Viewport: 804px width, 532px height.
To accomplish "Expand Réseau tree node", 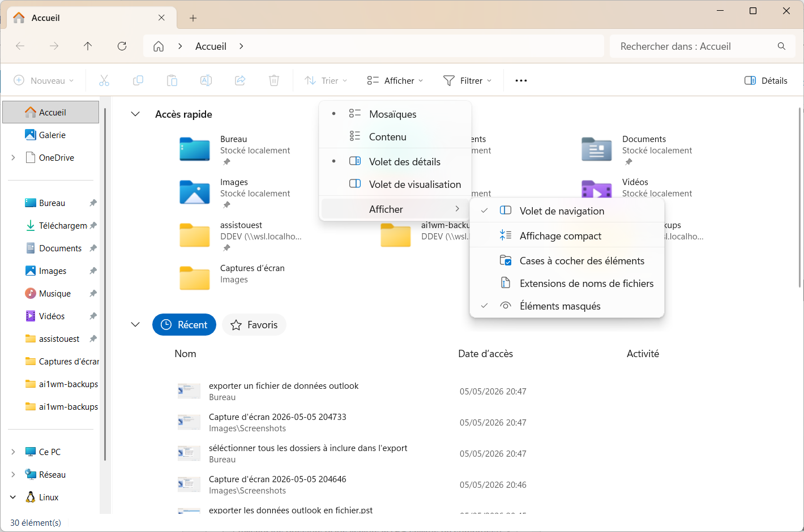I will tap(13, 474).
